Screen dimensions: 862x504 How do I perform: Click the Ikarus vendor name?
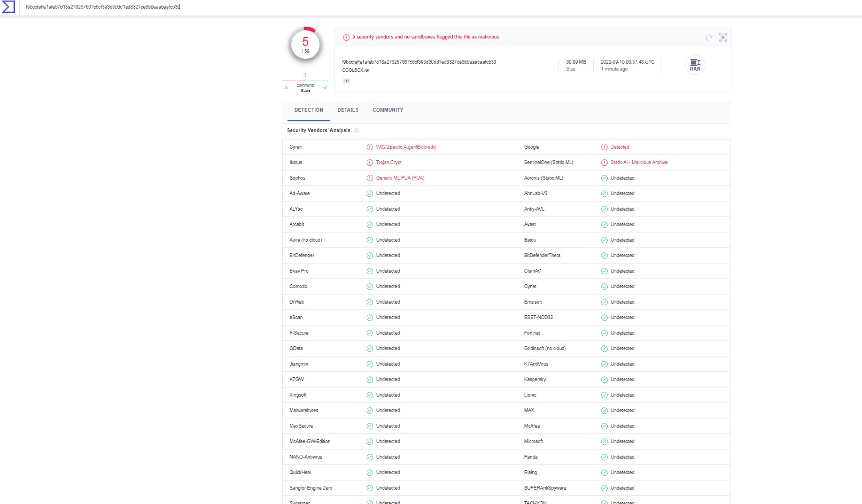point(296,162)
